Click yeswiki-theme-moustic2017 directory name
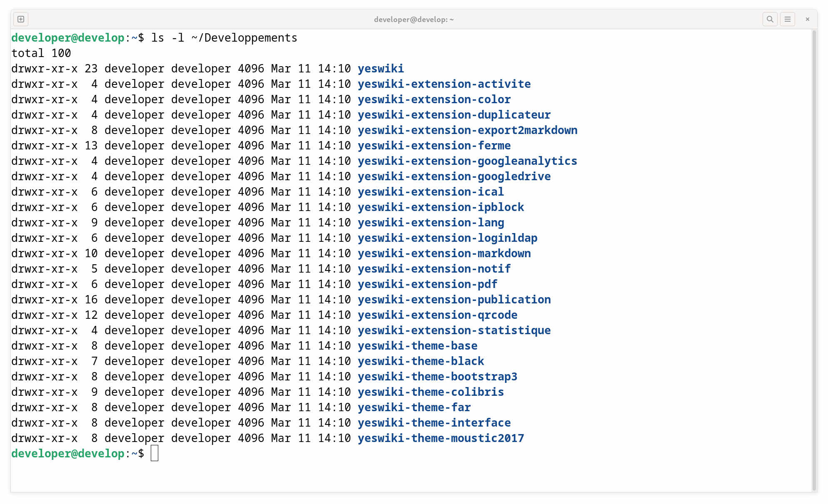 (x=440, y=438)
